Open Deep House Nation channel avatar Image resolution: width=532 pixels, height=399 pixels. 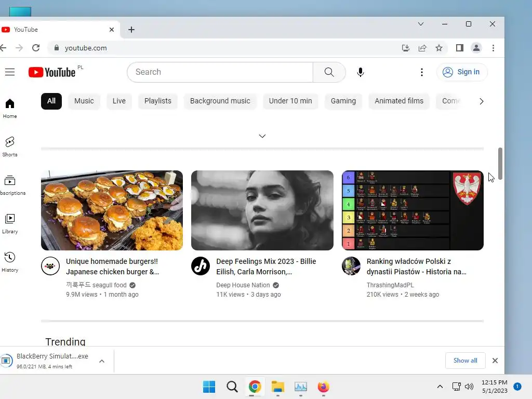pos(201,266)
